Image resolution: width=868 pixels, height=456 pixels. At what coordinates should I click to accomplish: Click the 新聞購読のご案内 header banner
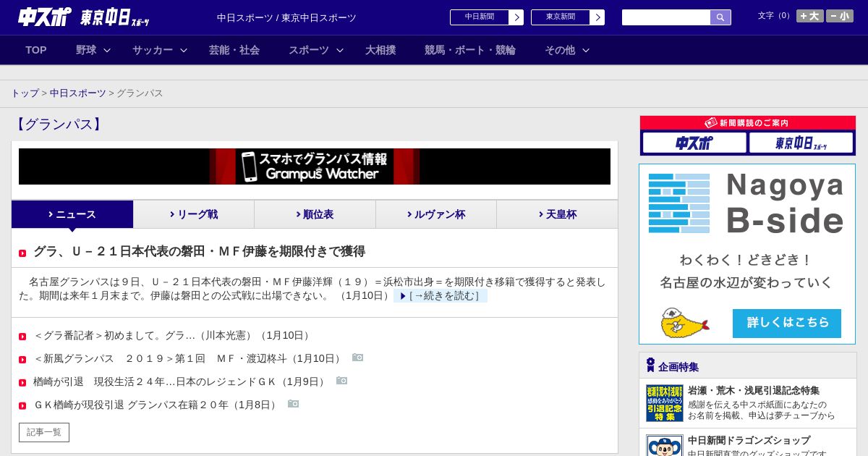748,123
